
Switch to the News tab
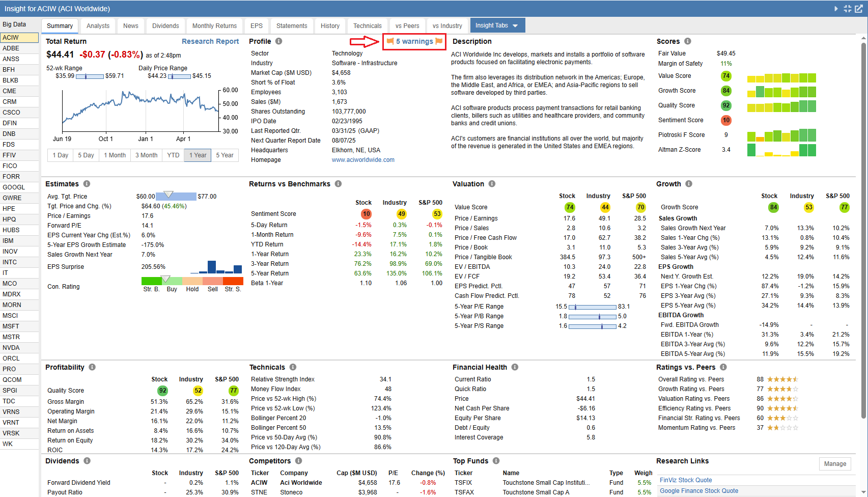(x=131, y=26)
